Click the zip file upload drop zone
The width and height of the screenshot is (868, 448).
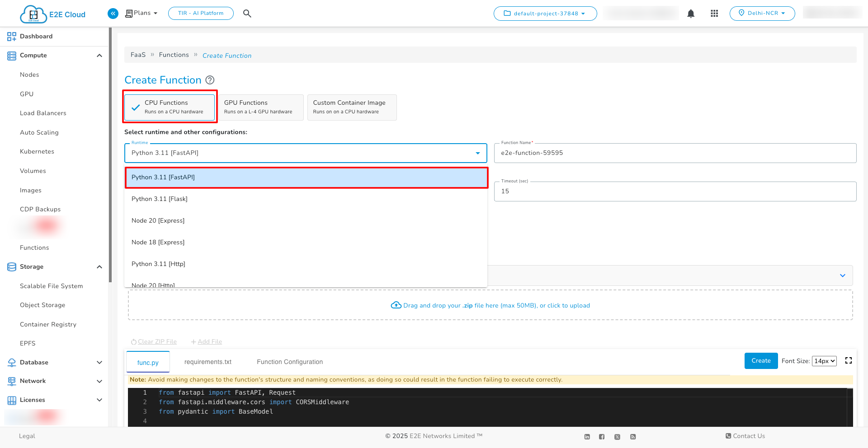pos(491,305)
